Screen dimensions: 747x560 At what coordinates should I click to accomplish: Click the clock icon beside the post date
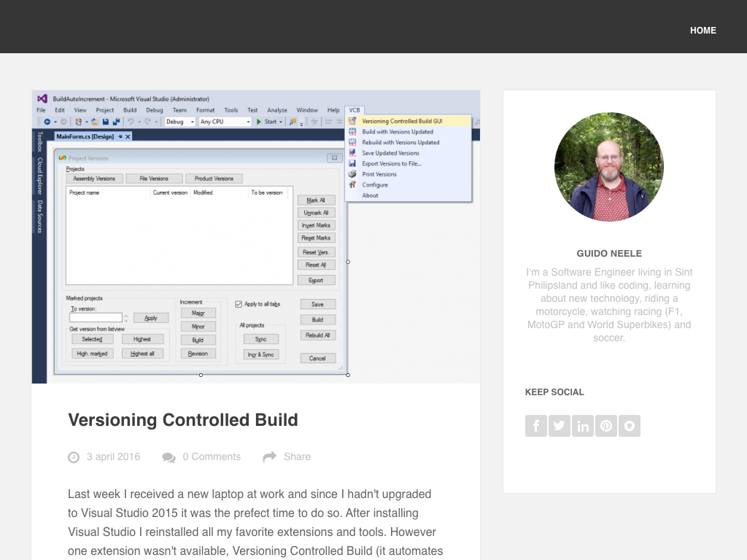[74, 457]
